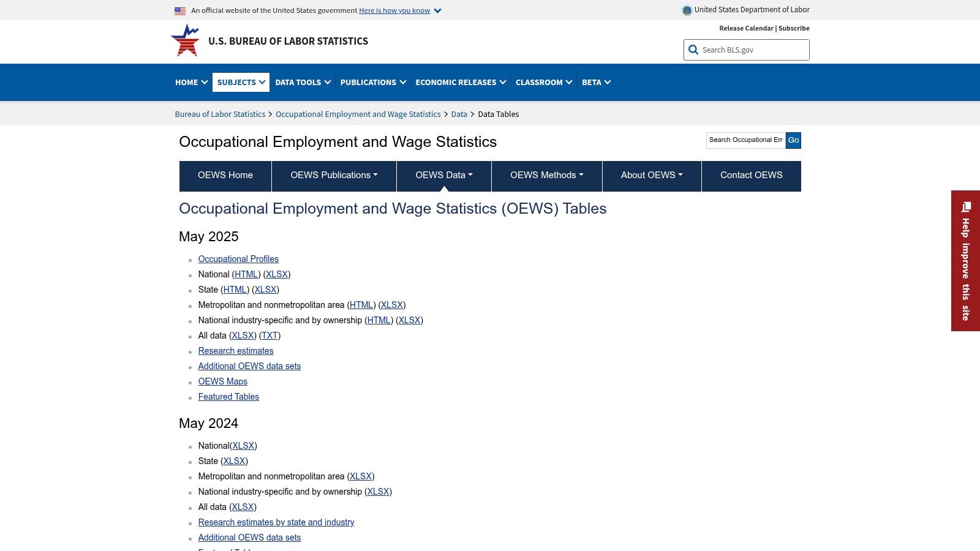980x551 pixels.
Task: Open the PUBLICATIONS dropdown menu
Action: pyautogui.click(x=373, y=82)
